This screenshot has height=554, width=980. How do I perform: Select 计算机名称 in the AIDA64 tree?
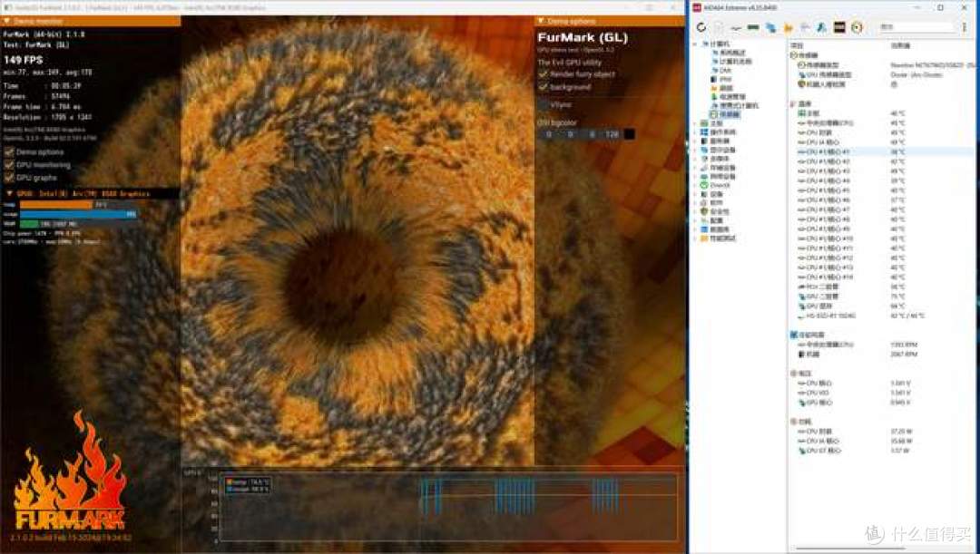pos(736,62)
